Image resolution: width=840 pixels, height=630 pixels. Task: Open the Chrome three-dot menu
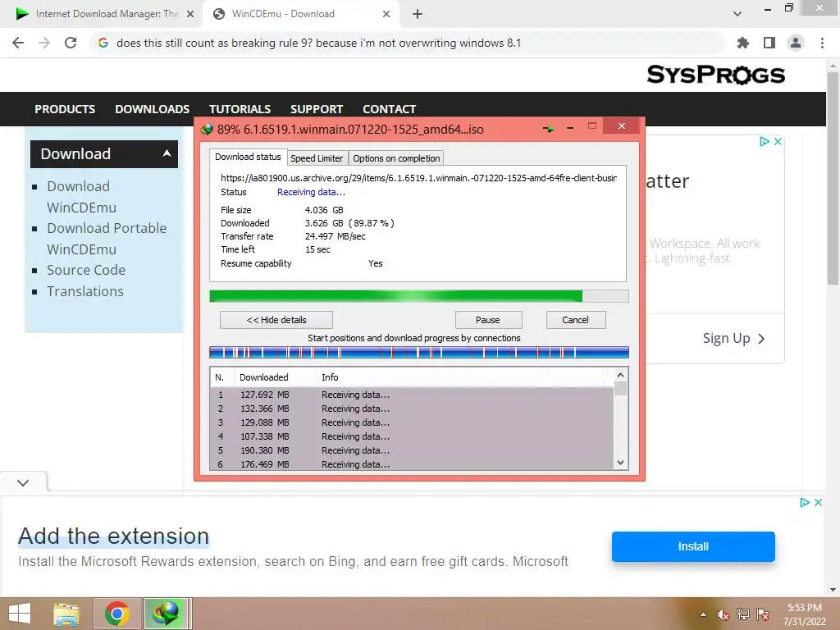822,43
